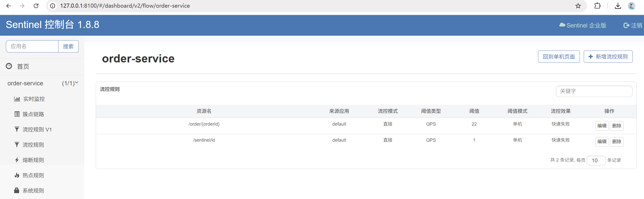Screen dimensions: 644x199
Task: View site information icon in address bar
Action: click(x=53, y=6)
